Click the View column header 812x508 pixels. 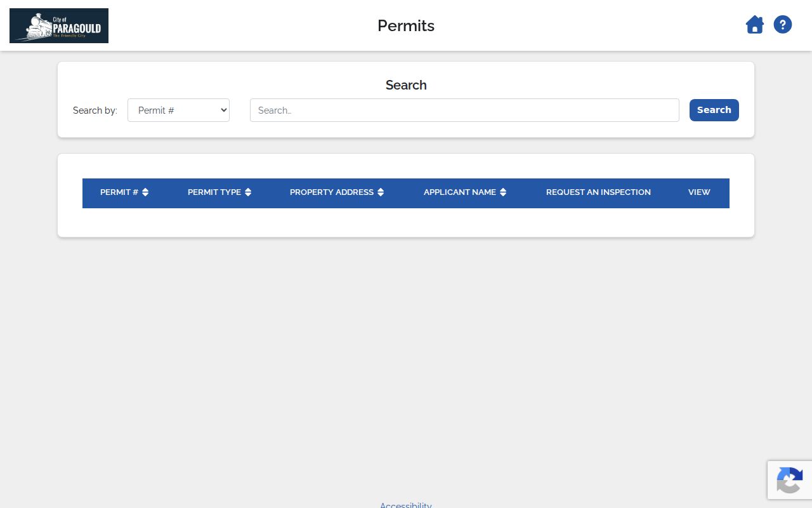(x=699, y=192)
